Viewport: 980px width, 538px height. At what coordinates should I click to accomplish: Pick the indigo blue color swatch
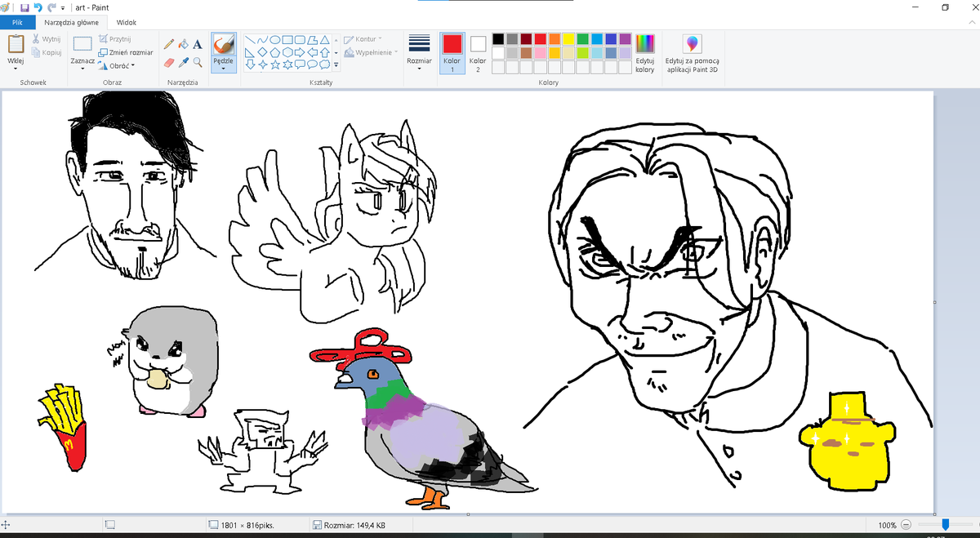click(x=611, y=38)
